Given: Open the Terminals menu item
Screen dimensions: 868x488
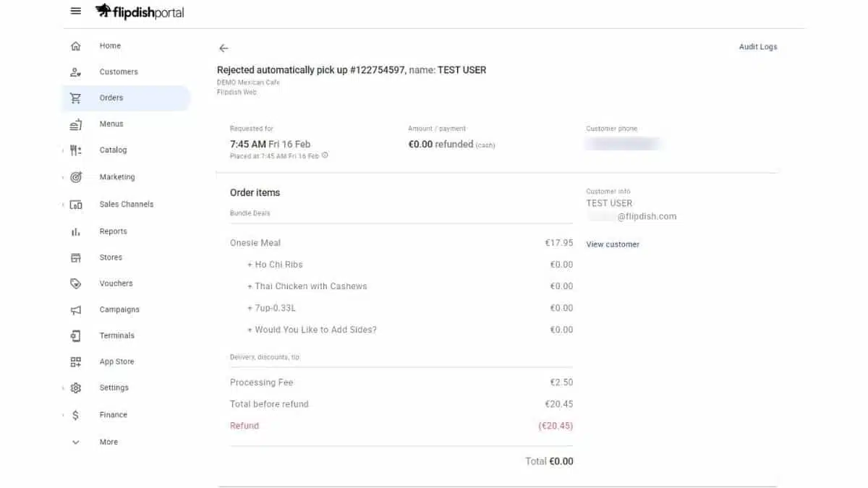Looking at the screenshot, I should (x=116, y=335).
